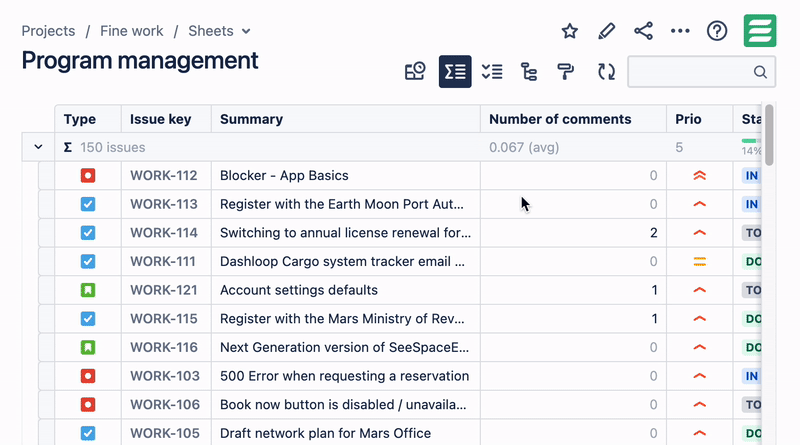The image size is (800, 445).
Task: Toggle the sigma summary row button
Action: point(455,72)
